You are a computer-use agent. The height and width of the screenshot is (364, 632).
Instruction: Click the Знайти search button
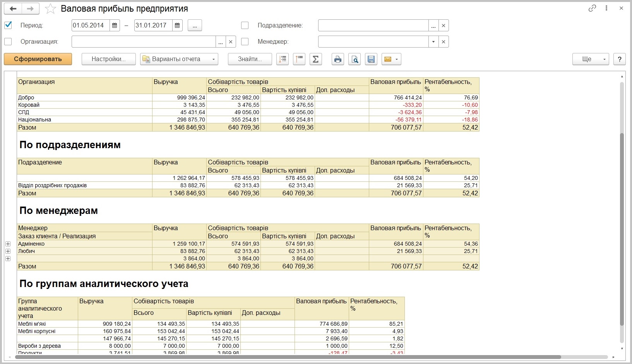250,59
